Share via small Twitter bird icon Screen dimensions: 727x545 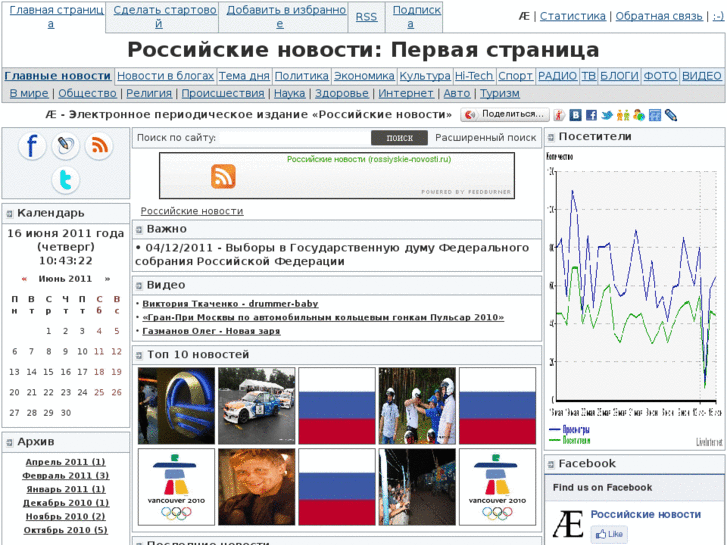point(607,115)
